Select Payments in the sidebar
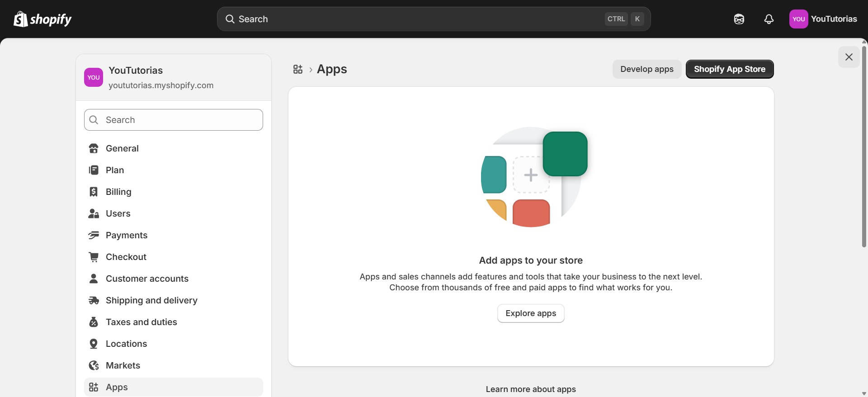The width and height of the screenshot is (868, 397). (174, 235)
